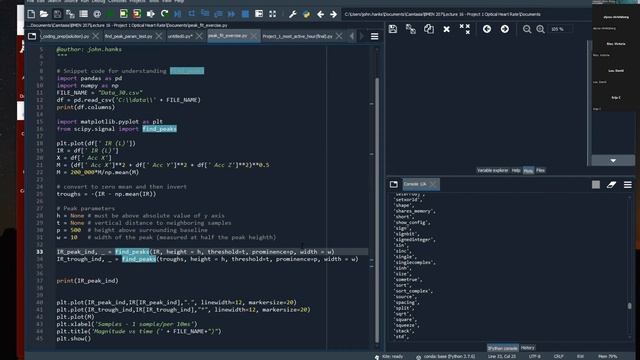Open Project_1_most_active_hour(final).py tab
The height and width of the screenshot is (360, 640).
(298, 36)
